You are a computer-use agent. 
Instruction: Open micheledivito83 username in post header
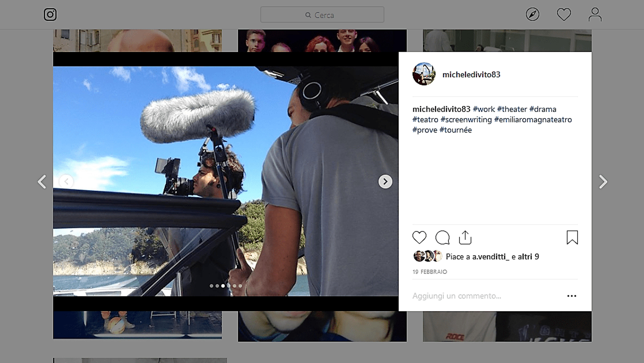pos(471,74)
